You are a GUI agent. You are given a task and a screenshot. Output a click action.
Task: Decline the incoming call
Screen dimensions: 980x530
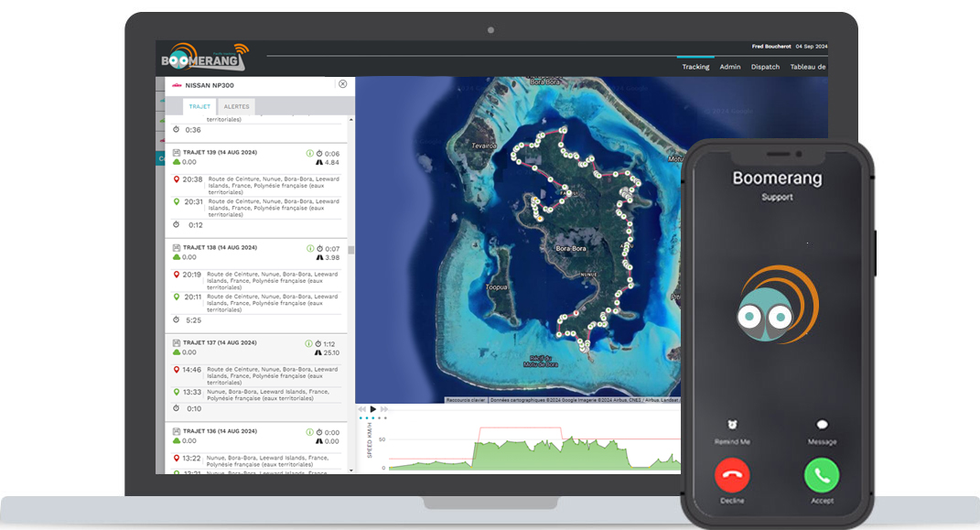point(732,475)
